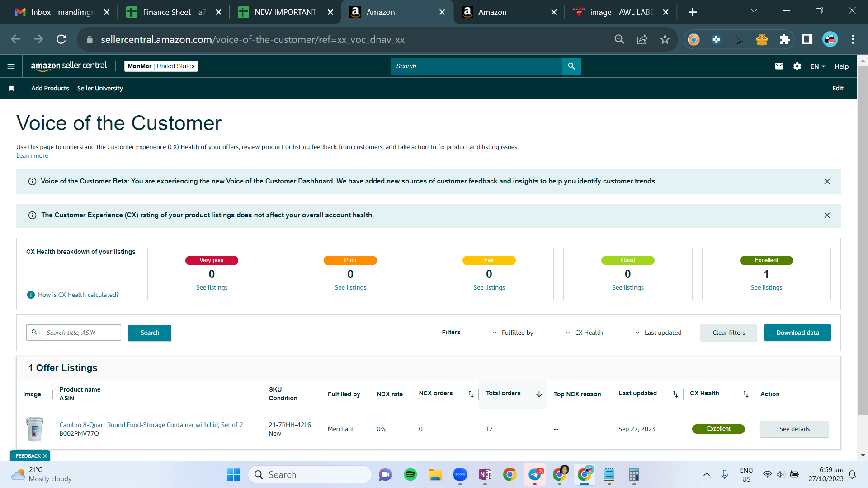Click the share page icon in address bar
The height and width of the screenshot is (488, 868).
tap(642, 40)
